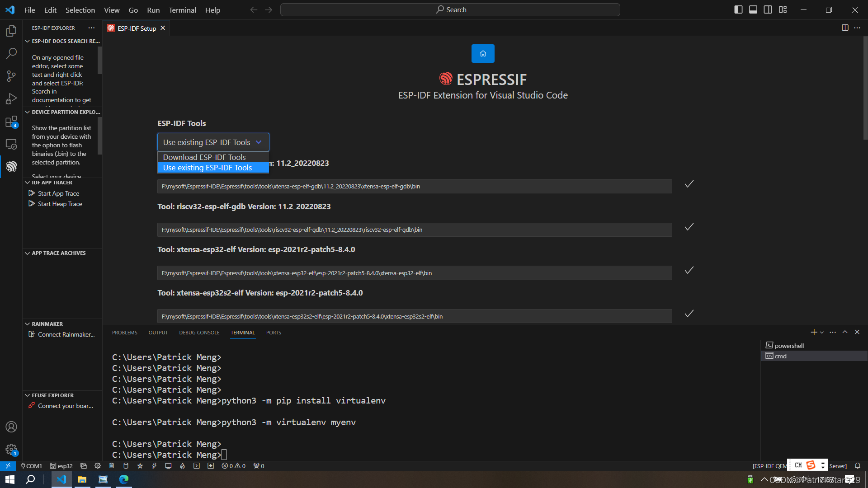This screenshot has height=488, width=868.
Task: Collapse Device Partition Explorer section
Action: (62, 112)
